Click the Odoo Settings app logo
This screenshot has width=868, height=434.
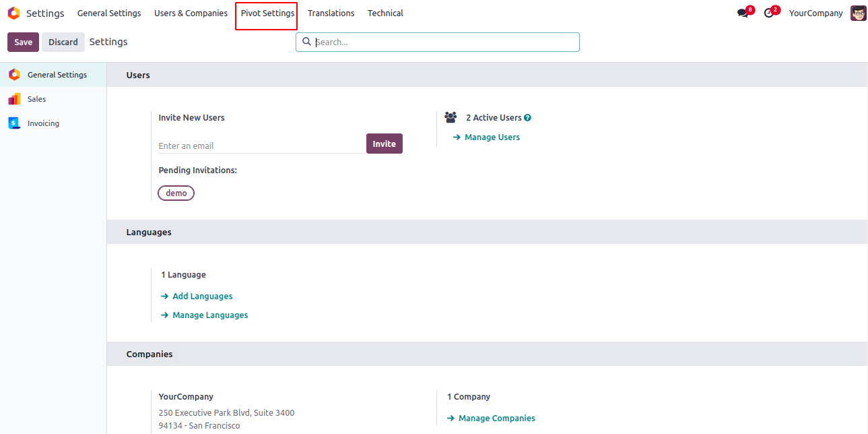(x=13, y=13)
